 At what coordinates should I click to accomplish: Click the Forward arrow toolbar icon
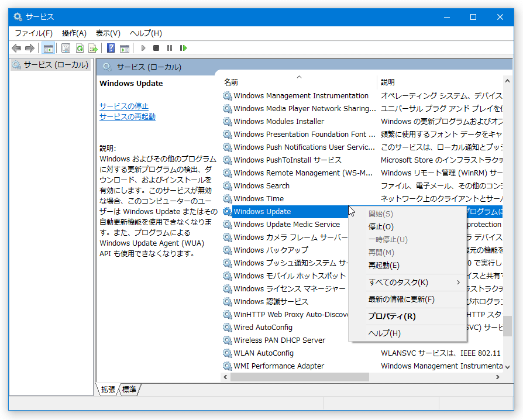point(30,49)
